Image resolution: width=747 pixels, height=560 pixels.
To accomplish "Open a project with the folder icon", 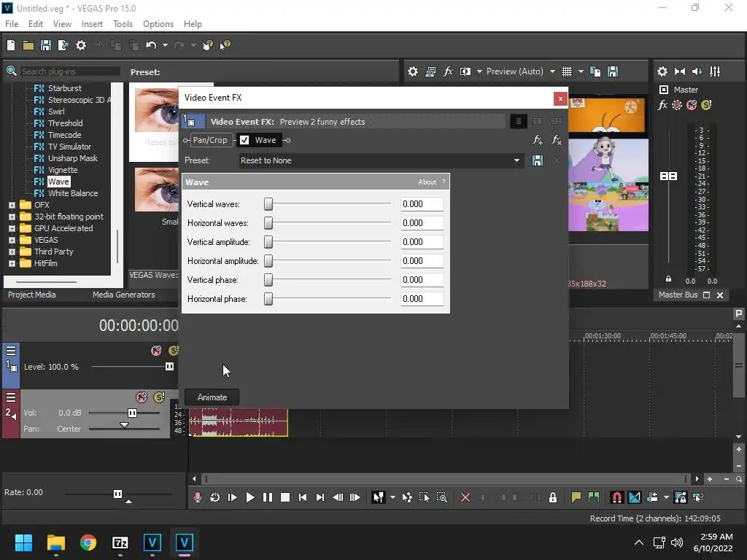I will coord(28,45).
